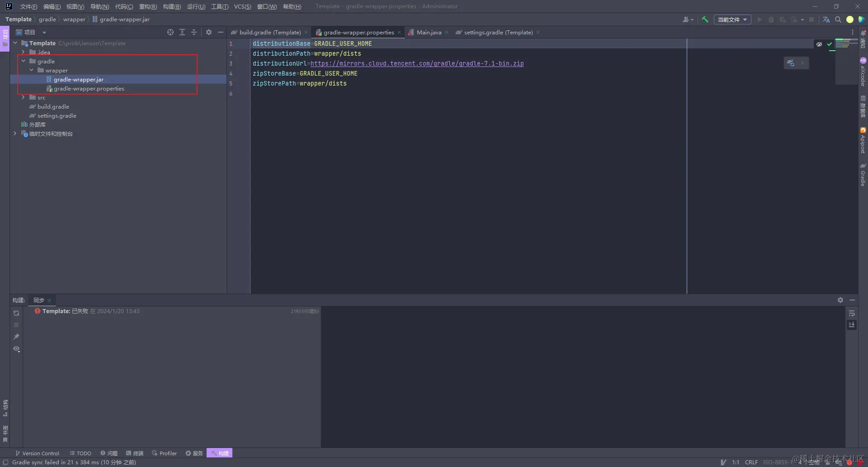The image size is (868, 467).
Task: Open the editor tabs overflow menu
Action: pyautogui.click(x=853, y=32)
